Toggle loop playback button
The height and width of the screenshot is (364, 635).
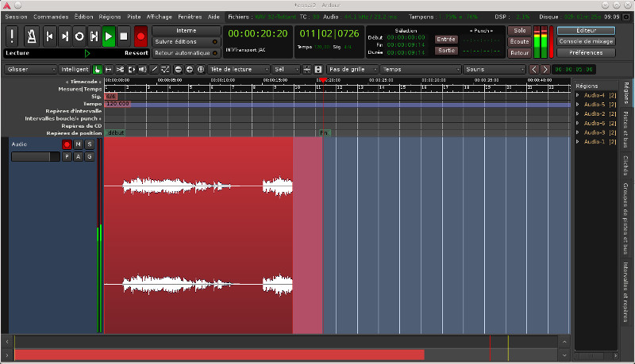pos(79,36)
